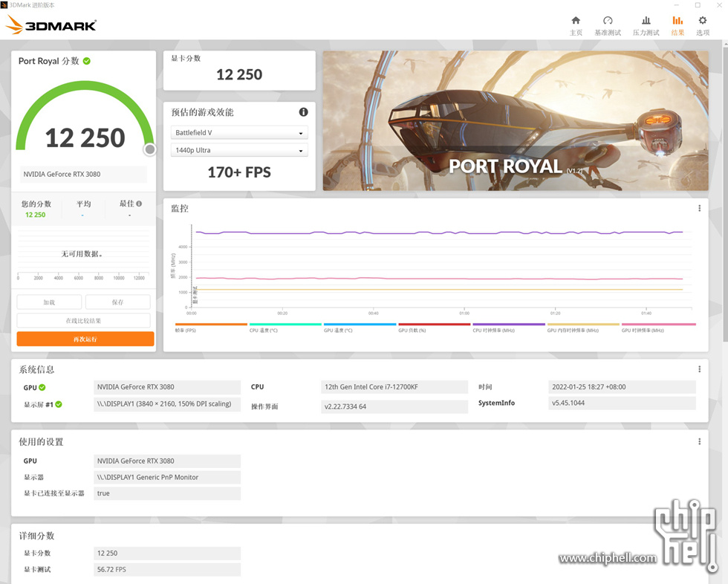Open the Stress Test icon
Screen dimensions: 728x584
click(x=646, y=20)
